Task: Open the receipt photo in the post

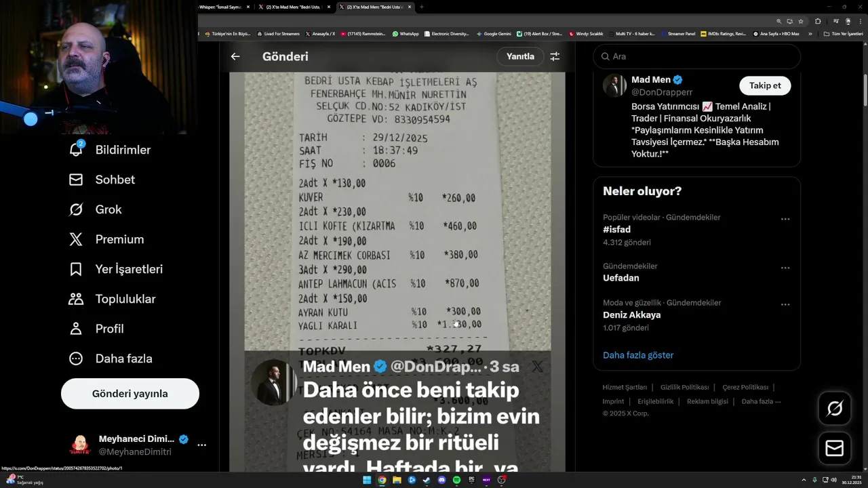Action: coord(397,210)
